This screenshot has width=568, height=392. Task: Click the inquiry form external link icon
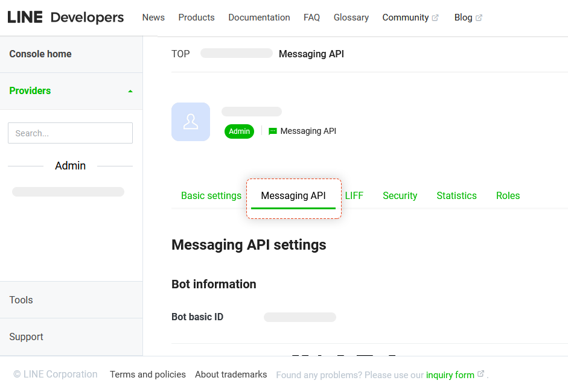480,373
